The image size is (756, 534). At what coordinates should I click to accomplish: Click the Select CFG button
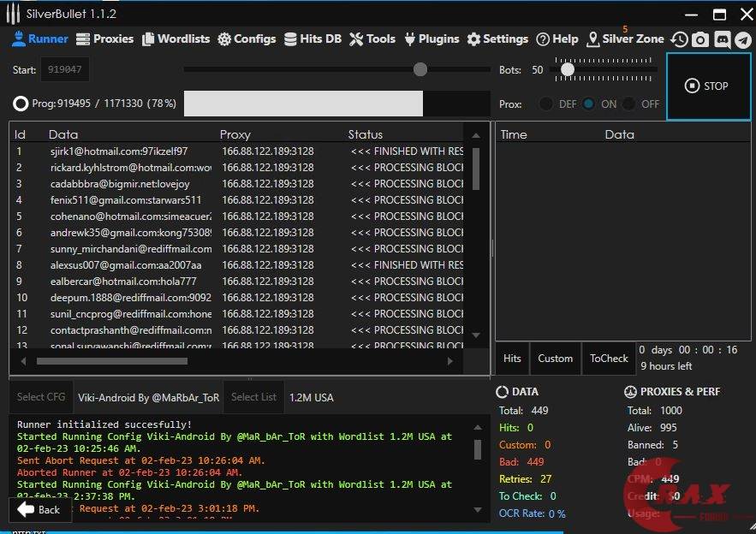41,397
